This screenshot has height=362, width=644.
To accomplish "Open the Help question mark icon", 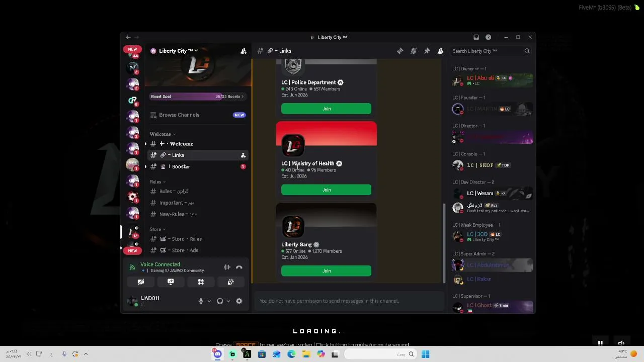I will pos(488,37).
